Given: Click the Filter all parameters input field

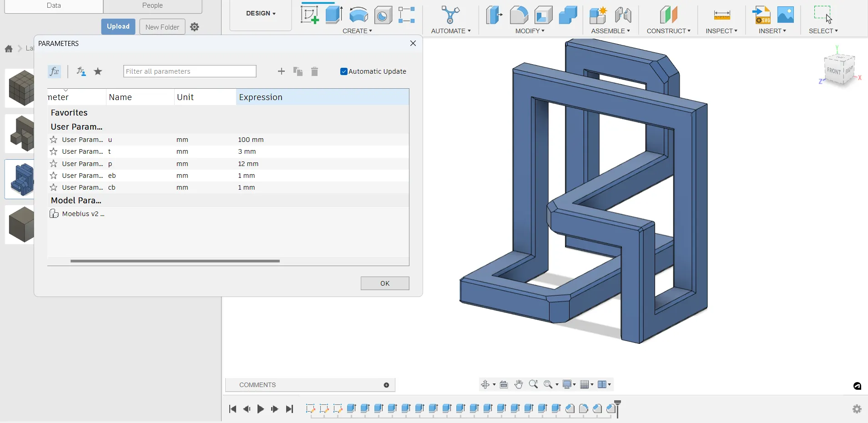Looking at the screenshot, I should [190, 71].
